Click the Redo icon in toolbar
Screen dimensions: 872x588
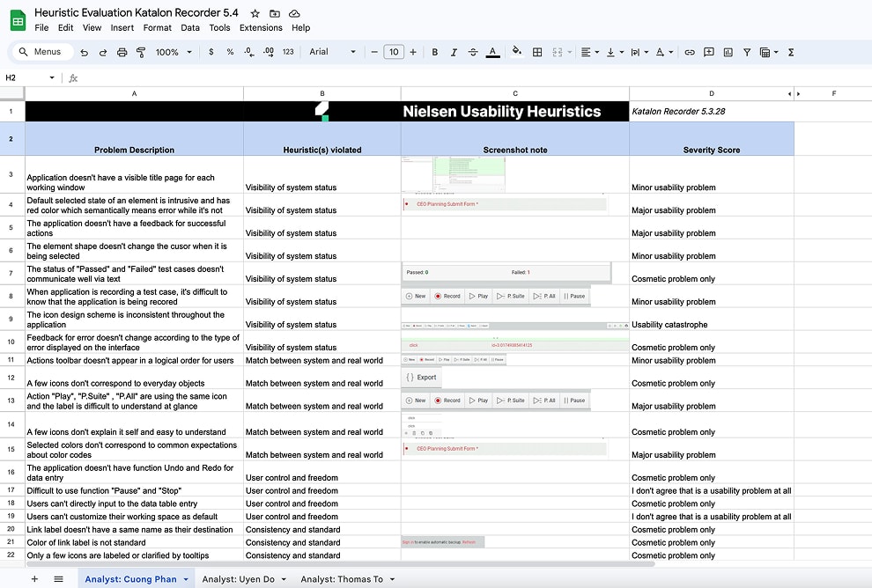click(103, 52)
